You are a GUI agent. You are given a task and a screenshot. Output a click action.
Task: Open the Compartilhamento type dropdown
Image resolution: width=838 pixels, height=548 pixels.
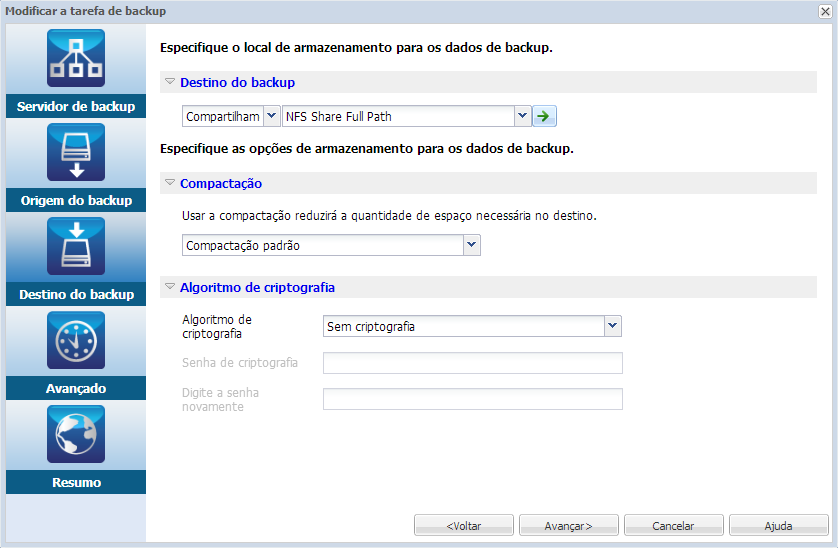pos(271,116)
